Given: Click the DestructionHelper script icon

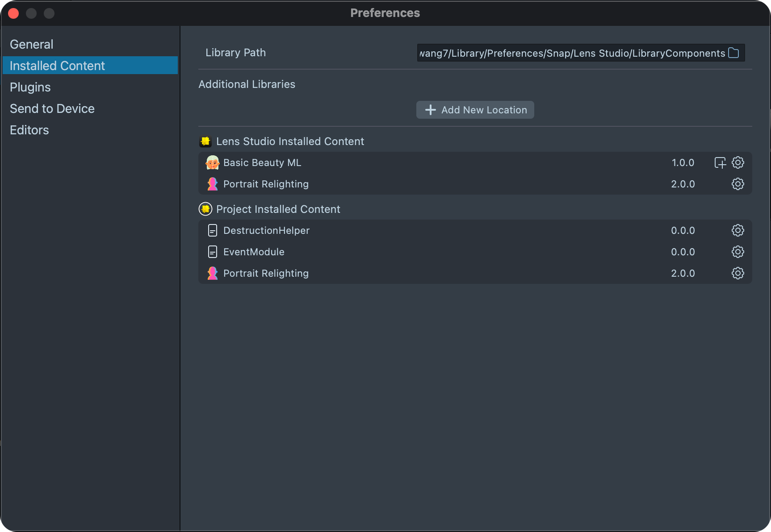Looking at the screenshot, I should pyautogui.click(x=213, y=230).
